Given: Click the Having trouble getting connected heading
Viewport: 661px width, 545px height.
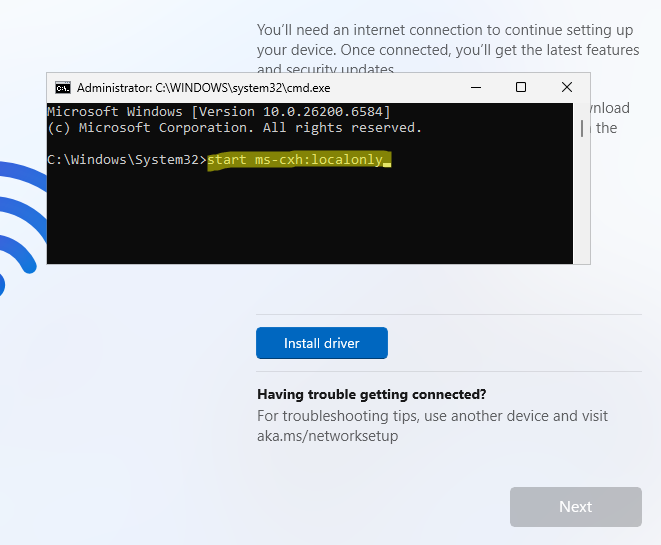Looking at the screenshot, I should tap(371, 394).
